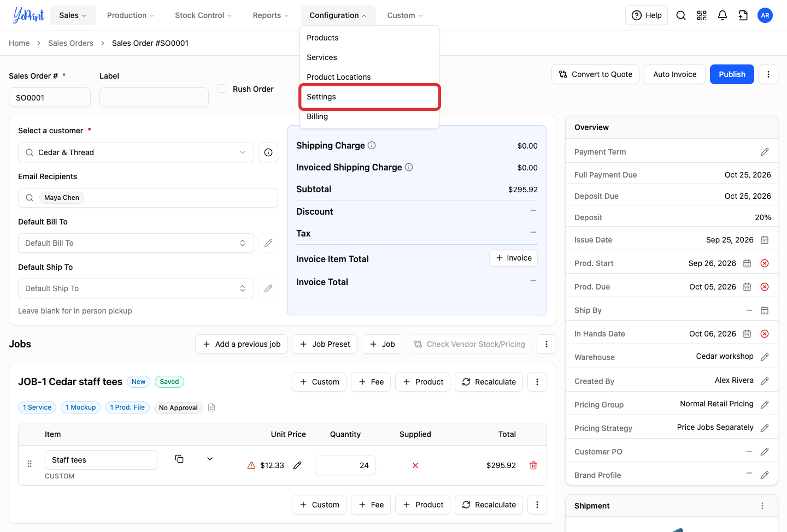This screenshot has width=787, height=532.
Task: Select Product Locations menu entry
Action: (369, 77)
